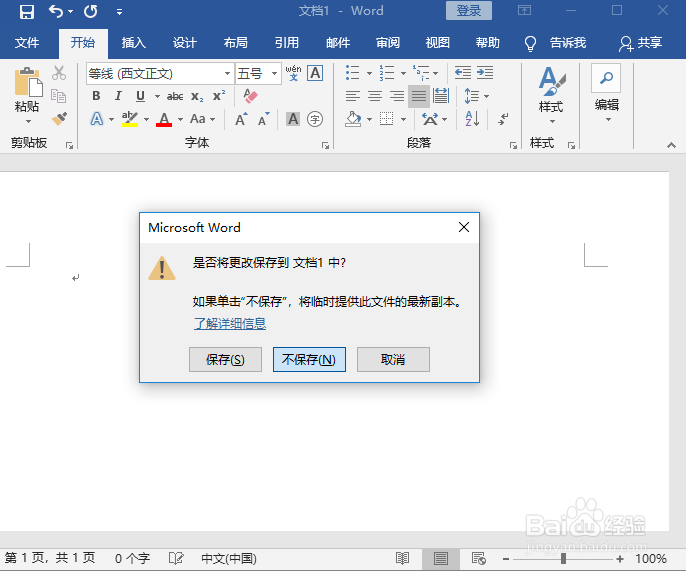Switch to the 审阅 Review tab

pos(388,43)
